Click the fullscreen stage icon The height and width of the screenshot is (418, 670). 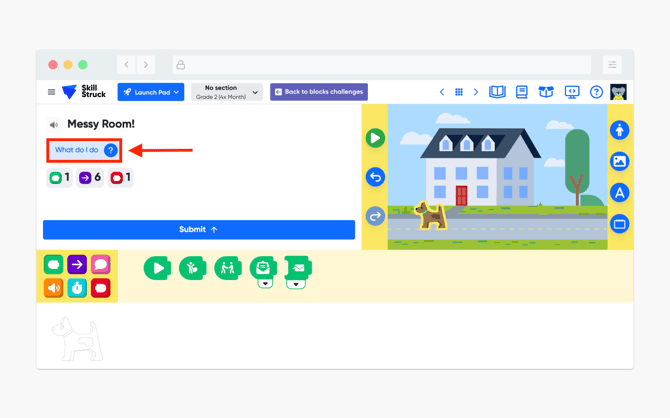(x=620, y=224)
